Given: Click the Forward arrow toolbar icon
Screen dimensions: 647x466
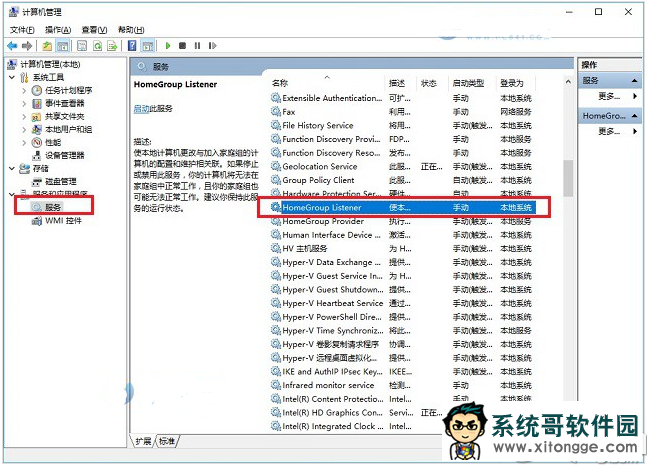Looking at the screenshot, I should pos(27,46).
